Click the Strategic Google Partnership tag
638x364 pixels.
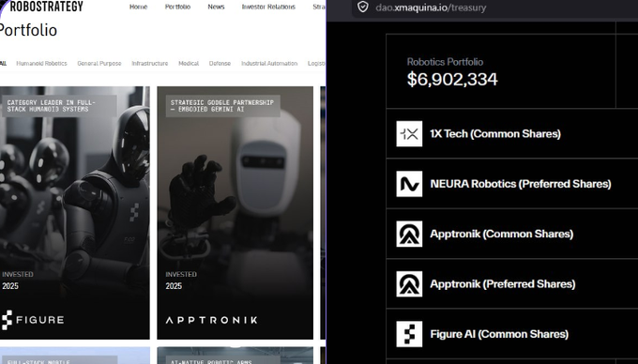pos(222,106)
